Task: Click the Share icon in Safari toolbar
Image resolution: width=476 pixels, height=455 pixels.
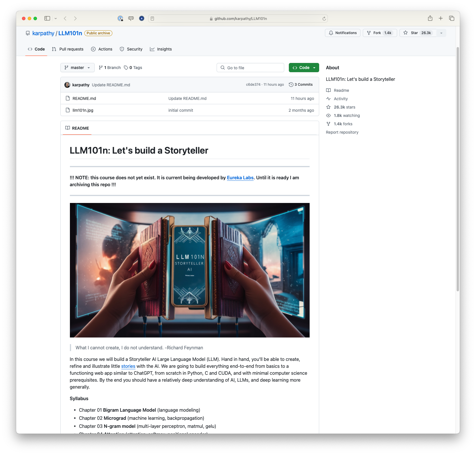Action: 430,18
